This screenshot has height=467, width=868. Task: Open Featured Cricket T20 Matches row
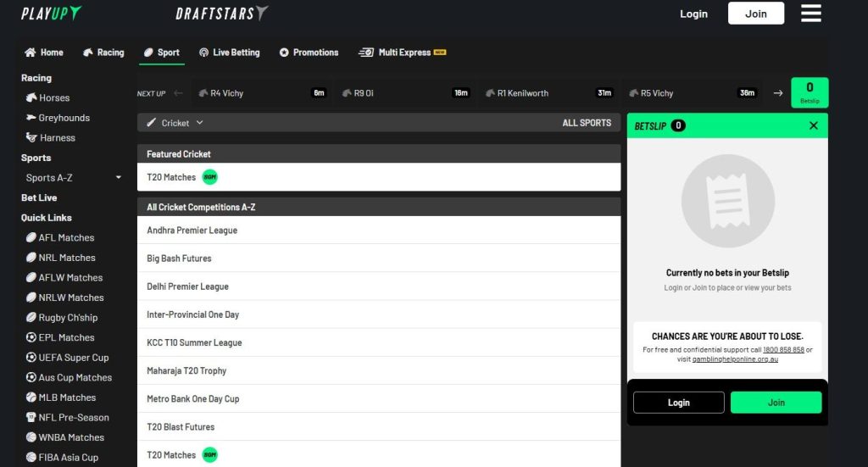[379, 177]
